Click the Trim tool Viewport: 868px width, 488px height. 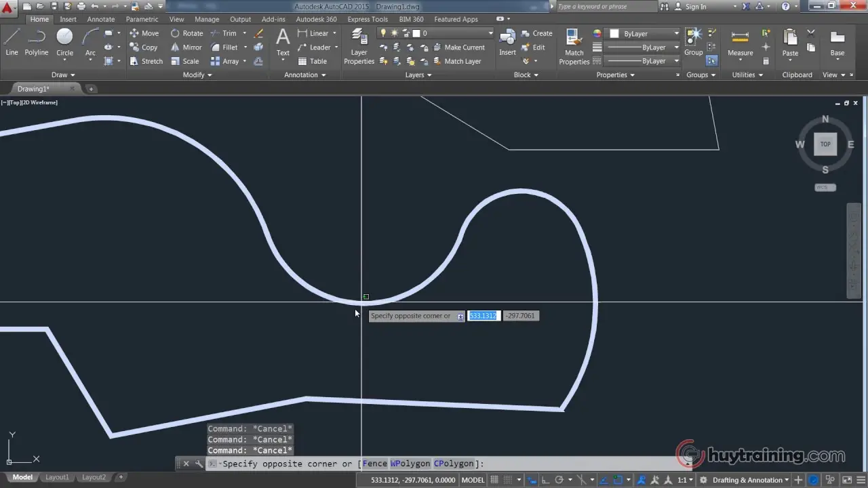click(x=223, y=33)
